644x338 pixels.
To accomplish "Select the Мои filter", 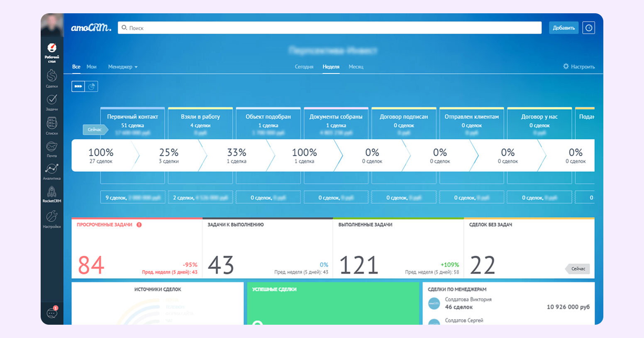I will click(91, 67).
